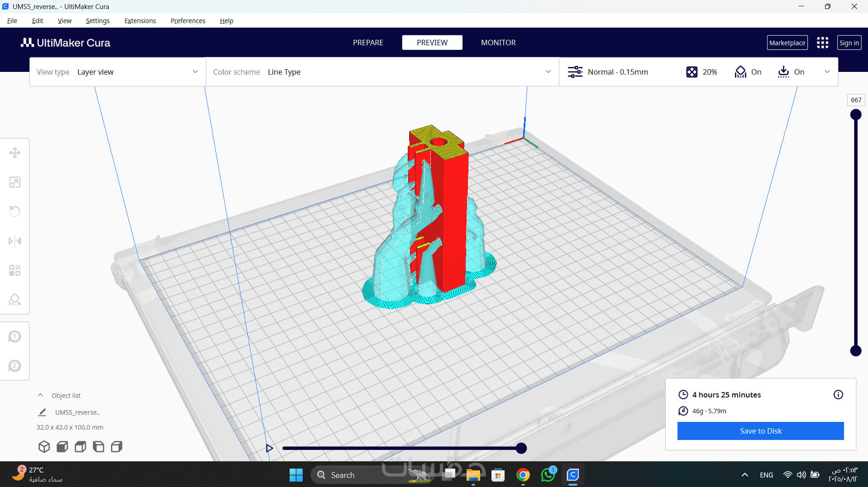Expand the print settings panel chevron
Viewport: 868px width, 487px height.
827,72
